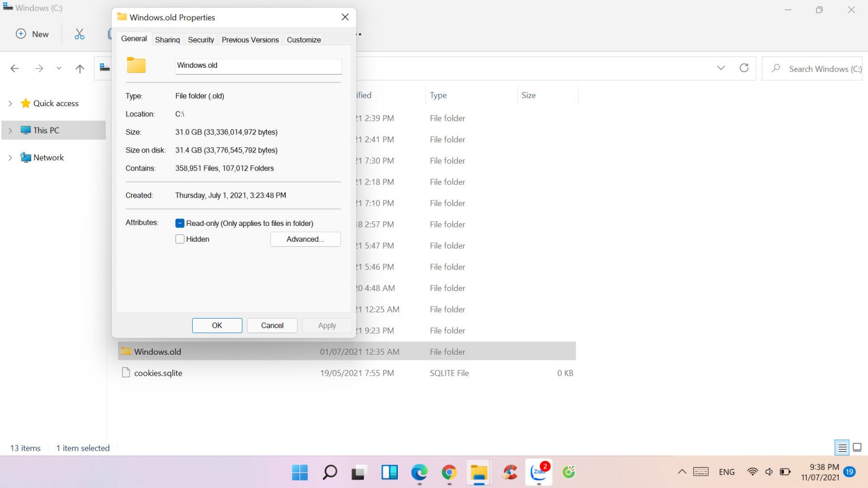Enable the Hidden attribute checkbox
868x488 pixels.
pyautogui.click(x=180, y=239)
